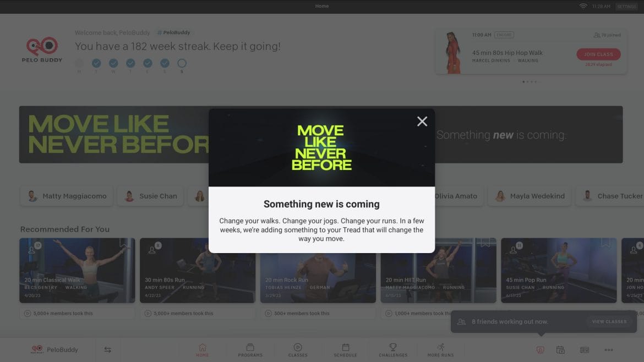Viewport: 644px width, 362px height.
Task: Join the 45 min 80s Hip Hop Walk class
Action: tap(598, 54)
